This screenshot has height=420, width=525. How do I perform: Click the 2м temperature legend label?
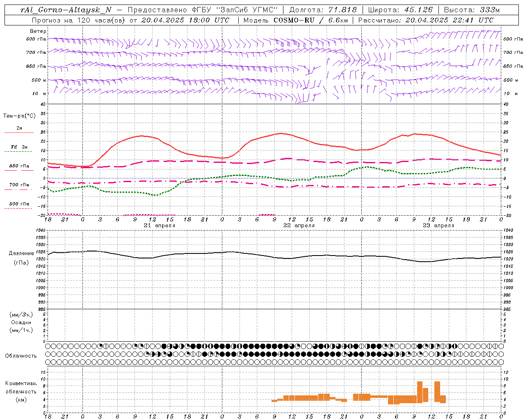[x=19, y=128]
